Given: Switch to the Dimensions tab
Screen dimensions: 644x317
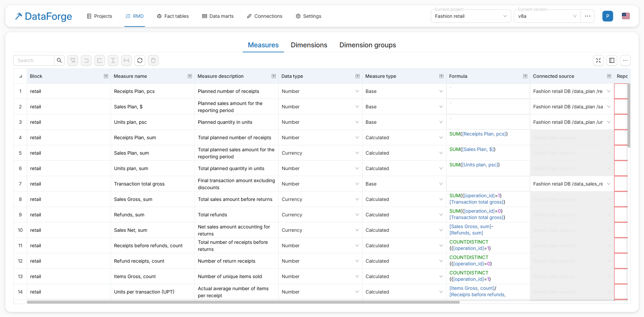Looking at the screenshot, I should (x=309, y=45).
